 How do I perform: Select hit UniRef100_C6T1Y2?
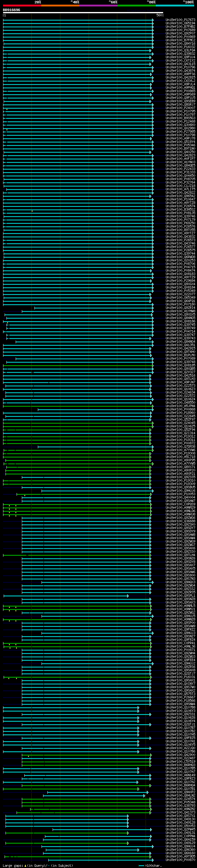pos(180,61)
